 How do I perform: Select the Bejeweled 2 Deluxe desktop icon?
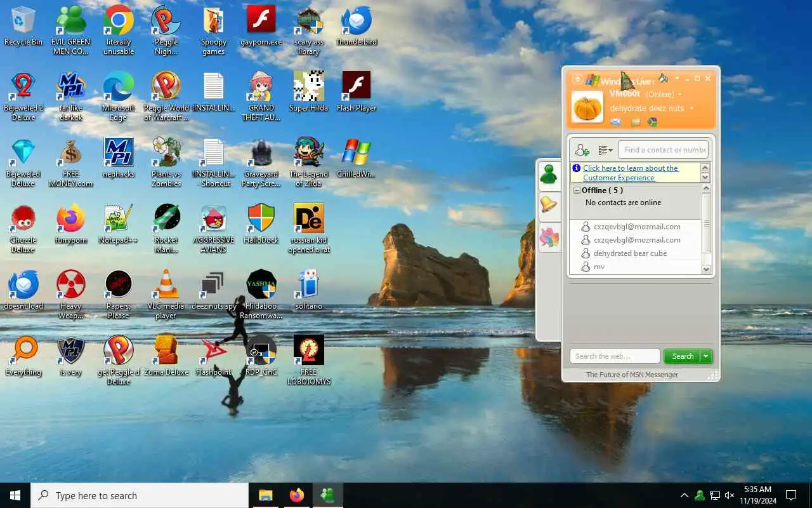pyautogui.click(x=23, y=97)
